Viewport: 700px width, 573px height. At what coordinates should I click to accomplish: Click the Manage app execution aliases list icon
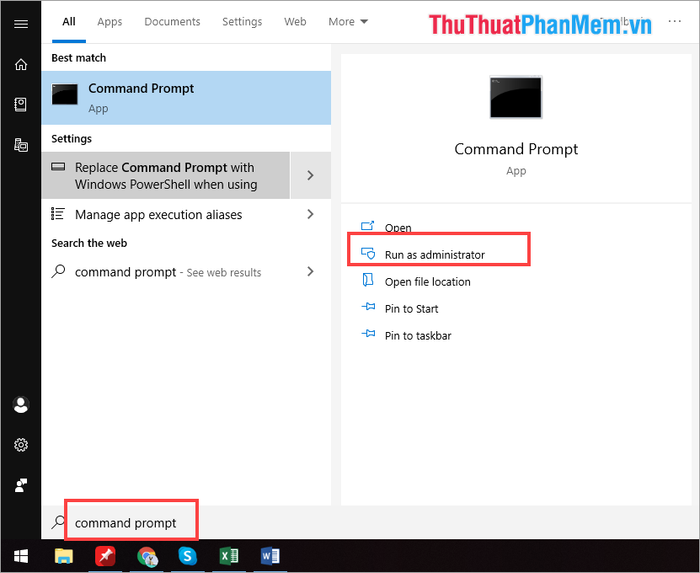(x=58, y=214)
